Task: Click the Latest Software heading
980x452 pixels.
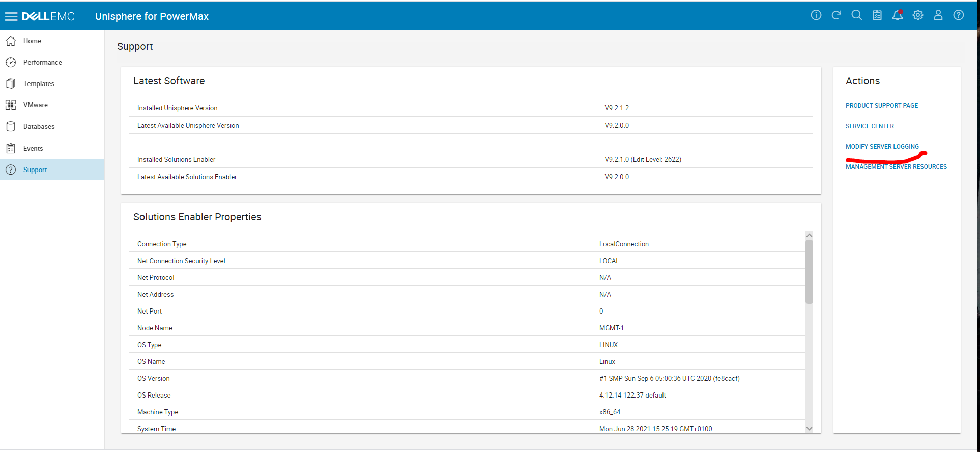Action: click(x=169, y=81)
